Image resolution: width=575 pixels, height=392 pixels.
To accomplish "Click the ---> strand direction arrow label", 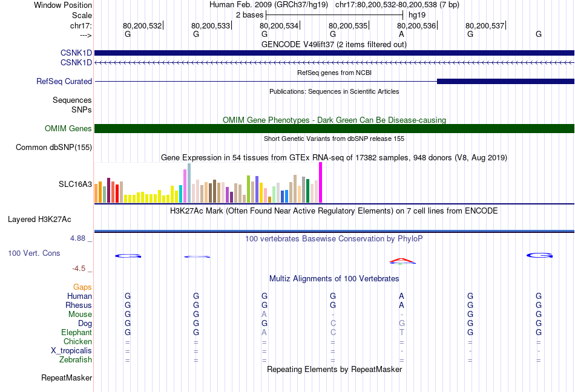I will (x=85, y=35).
